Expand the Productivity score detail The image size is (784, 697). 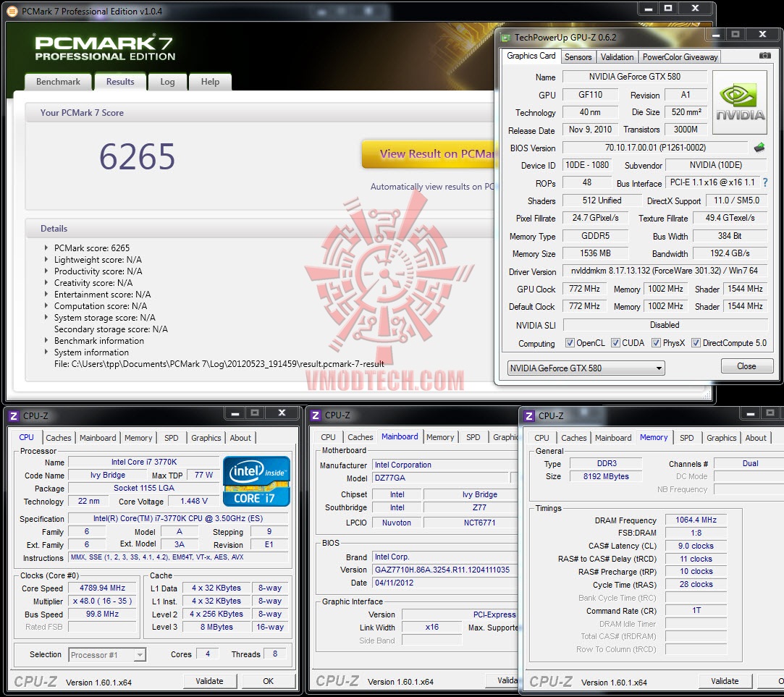(46, 271)
